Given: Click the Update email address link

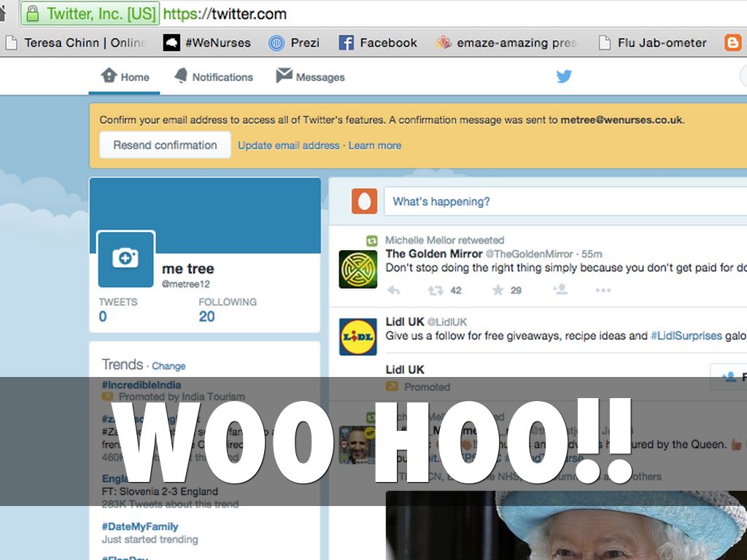Looking at the screenshot, I should click(x=288, y=145).
